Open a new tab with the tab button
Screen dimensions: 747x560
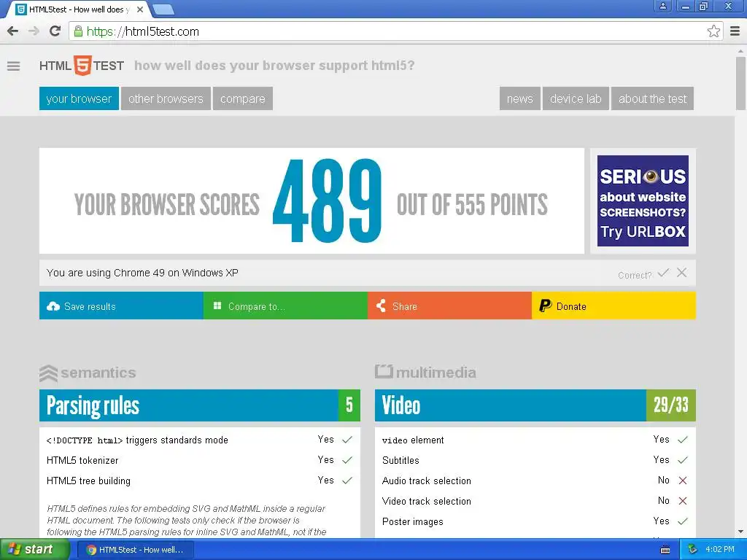(163, 9)
